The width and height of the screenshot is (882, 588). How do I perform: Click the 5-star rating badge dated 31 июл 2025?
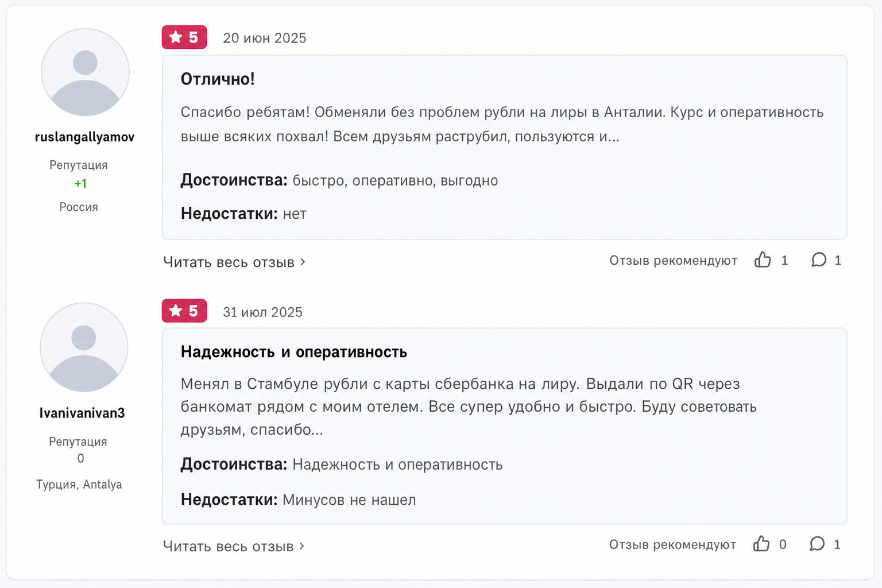coord(184,311)
